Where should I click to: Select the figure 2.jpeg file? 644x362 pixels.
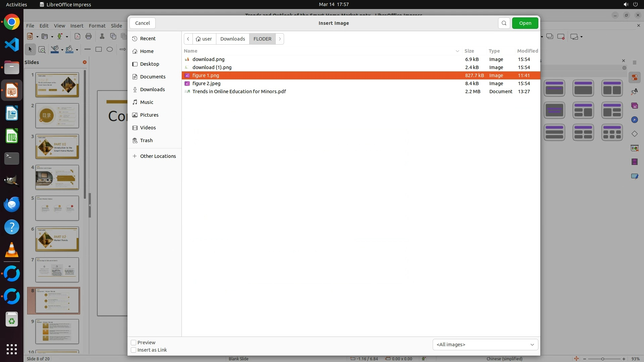pyautogui.click(x=206, y=83)
